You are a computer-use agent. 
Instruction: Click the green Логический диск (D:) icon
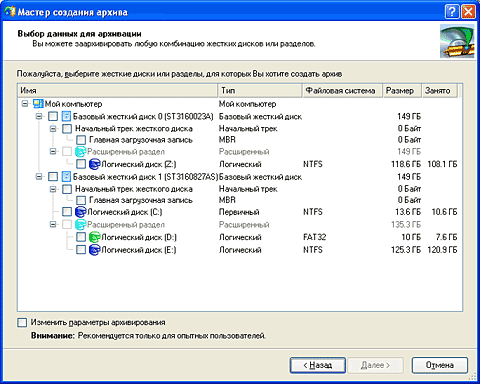pyautogui.click(x=95, y=237)
